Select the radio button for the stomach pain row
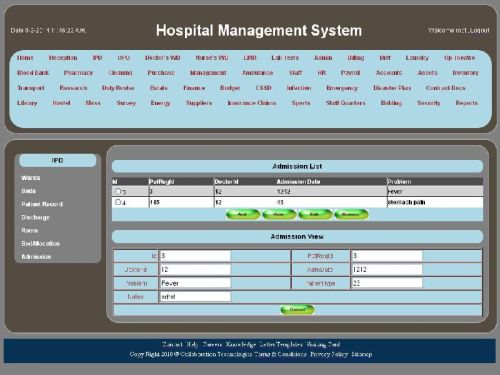Viewport: 500px width, 375px height. click(118, 202)
